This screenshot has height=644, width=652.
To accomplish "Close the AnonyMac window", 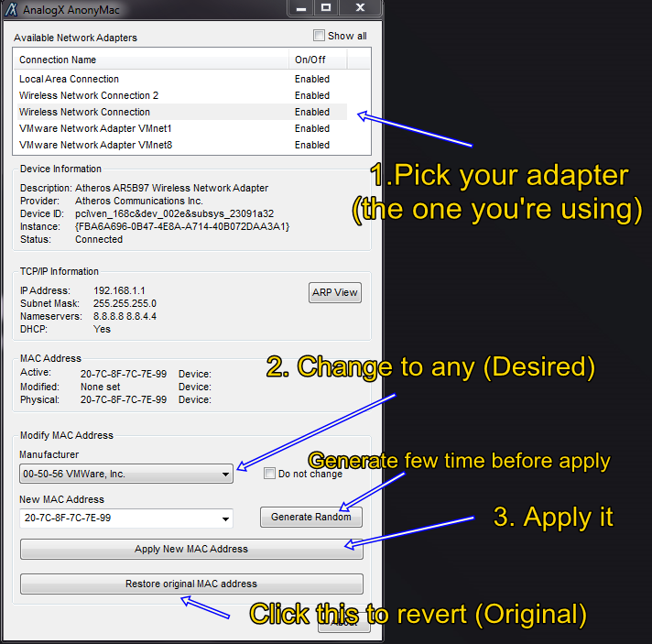I will point(360,8).
